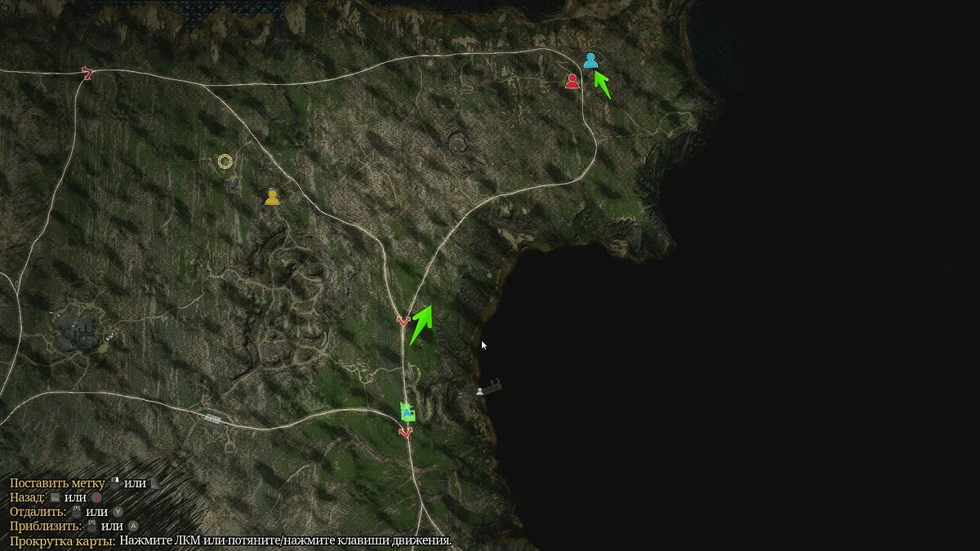The height and width of the screenshot is (551, 980).
Task: Click the mouse wheel icon beside Приблизить
Action: 91,526
